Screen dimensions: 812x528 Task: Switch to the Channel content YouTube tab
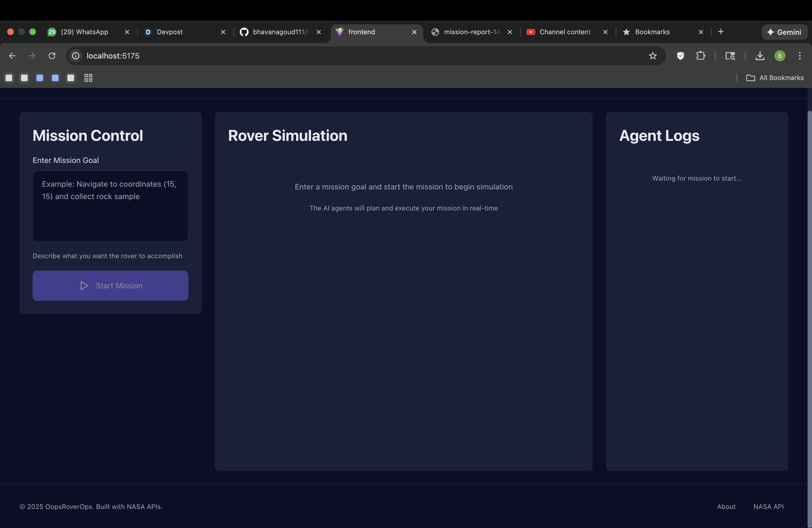click(565, 32)
